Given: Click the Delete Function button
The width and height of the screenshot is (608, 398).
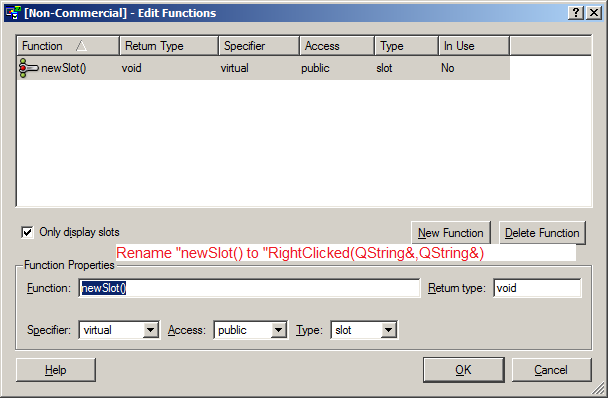Looking at the screenshot, I should click(542, 233).
